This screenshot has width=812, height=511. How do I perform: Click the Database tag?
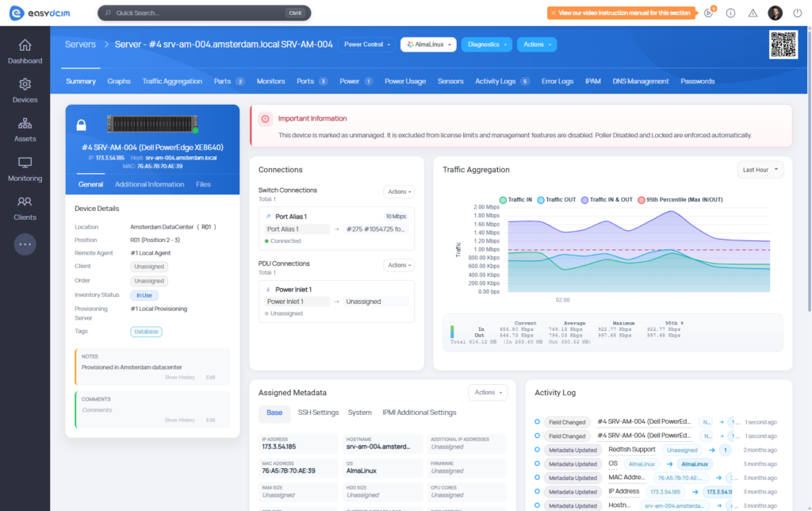(146, 332)
